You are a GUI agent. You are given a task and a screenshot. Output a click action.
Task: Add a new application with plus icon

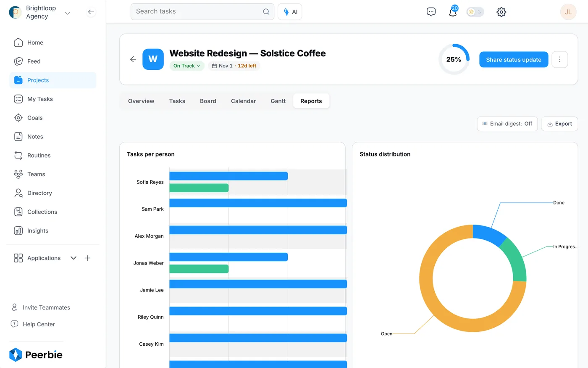(x=87, y=258)
